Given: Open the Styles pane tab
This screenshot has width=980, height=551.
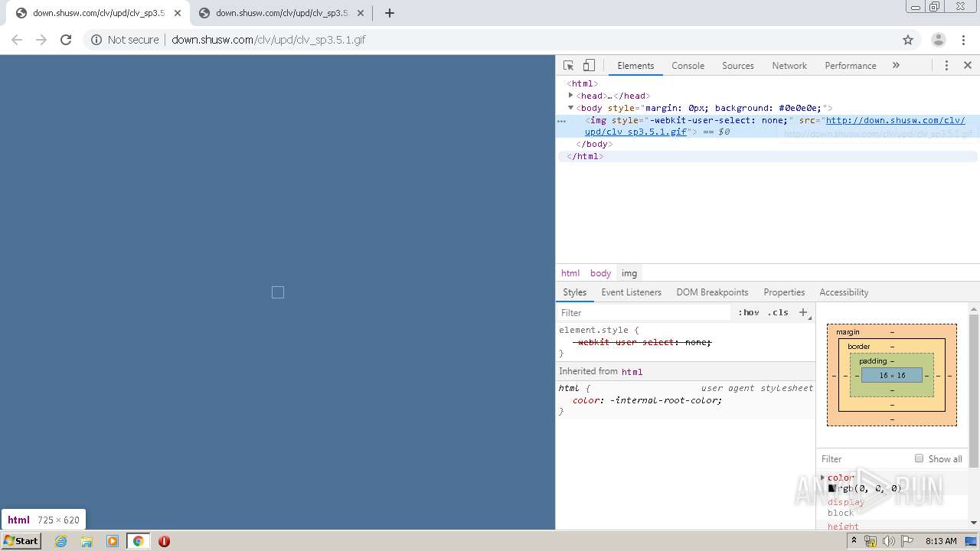Looking at the screenshot, I should [x=574, y=292].
